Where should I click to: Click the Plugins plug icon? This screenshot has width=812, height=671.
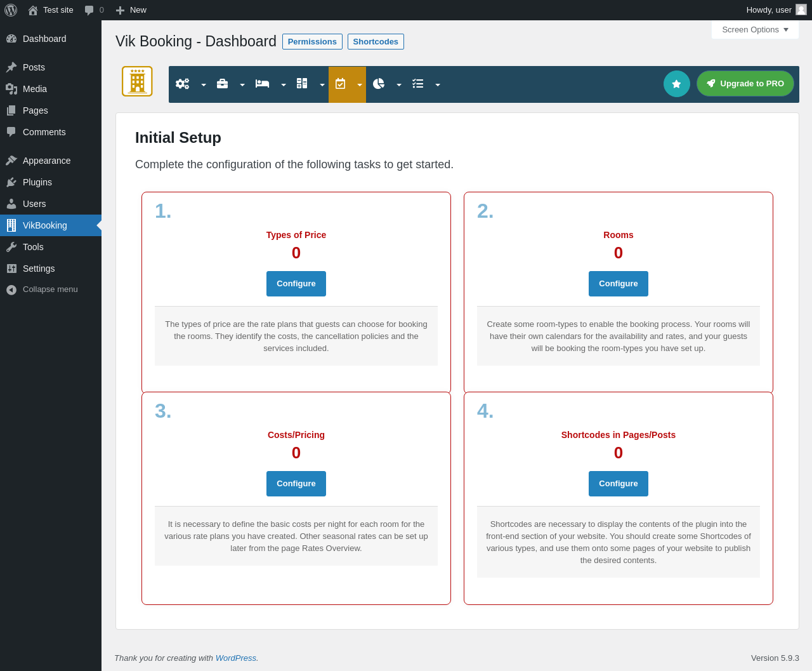[11, 182]
